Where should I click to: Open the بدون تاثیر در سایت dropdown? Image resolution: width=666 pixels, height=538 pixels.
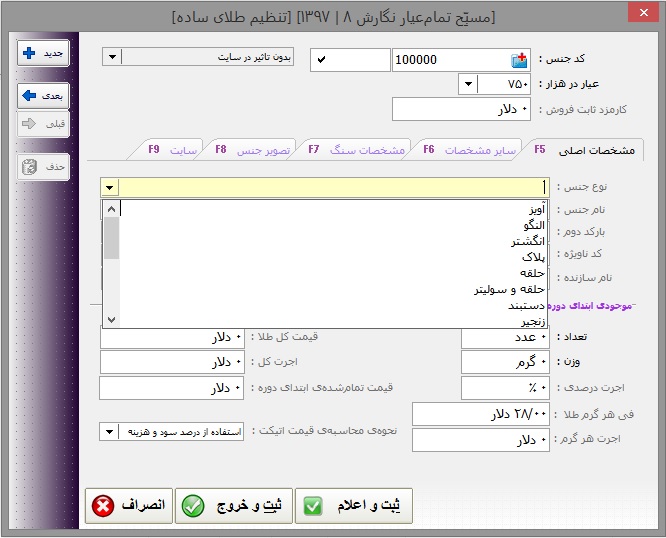click(198, 57)
